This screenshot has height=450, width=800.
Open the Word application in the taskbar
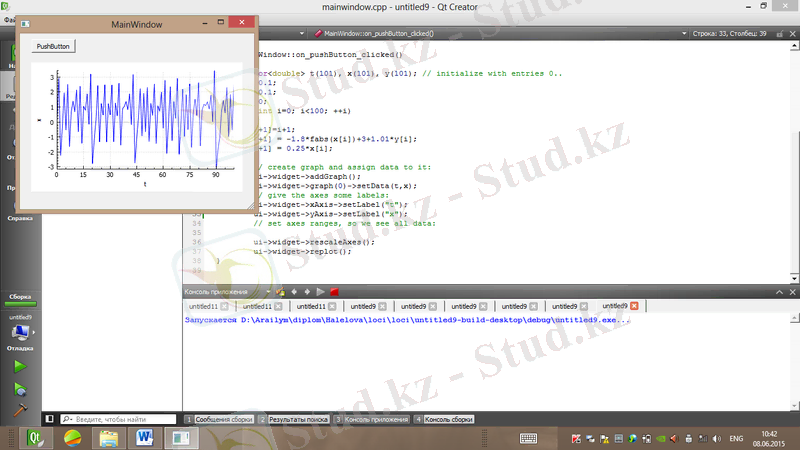click(x=144, y=438)
